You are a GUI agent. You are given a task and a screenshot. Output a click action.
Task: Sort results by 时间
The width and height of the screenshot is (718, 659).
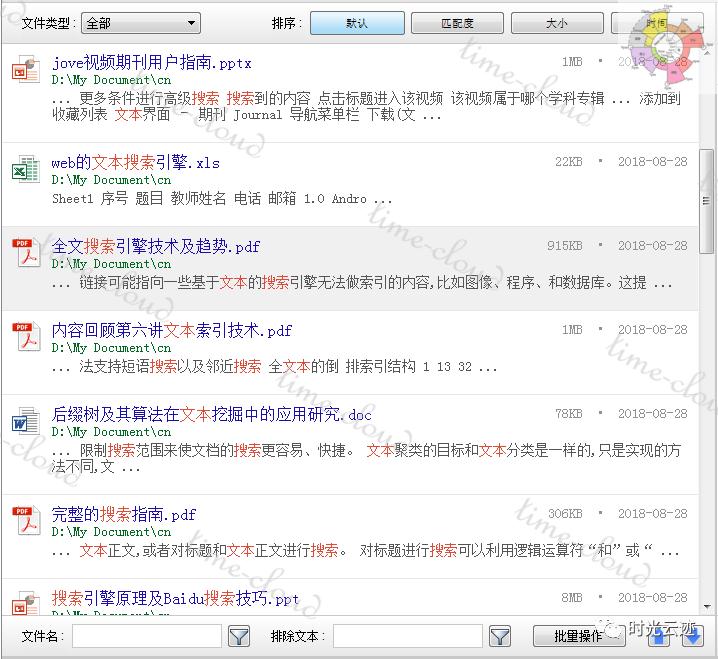[x=657, y=23]
